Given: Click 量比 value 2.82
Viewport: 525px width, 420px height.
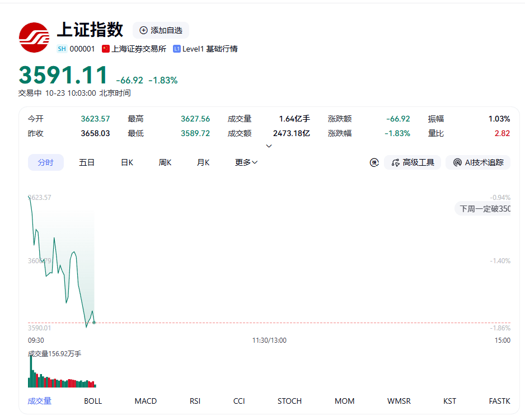Looking at the screenshot, I should click(x=502, y=133).
